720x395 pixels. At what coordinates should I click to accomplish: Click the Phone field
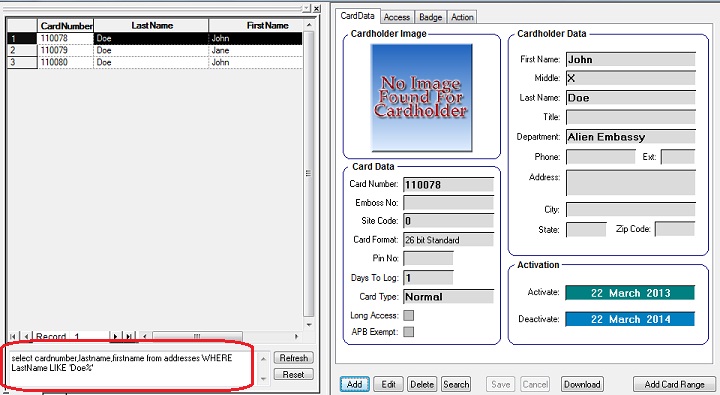(601, 157)
